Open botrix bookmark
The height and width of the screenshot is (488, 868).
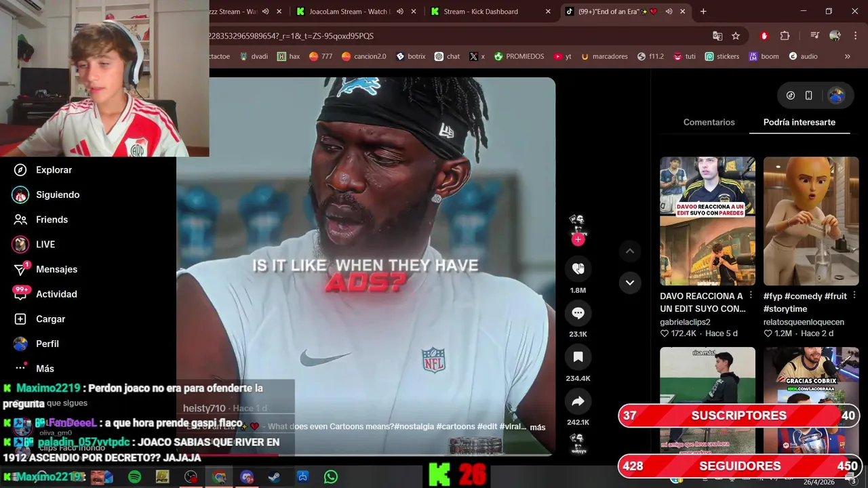(410, 56)
